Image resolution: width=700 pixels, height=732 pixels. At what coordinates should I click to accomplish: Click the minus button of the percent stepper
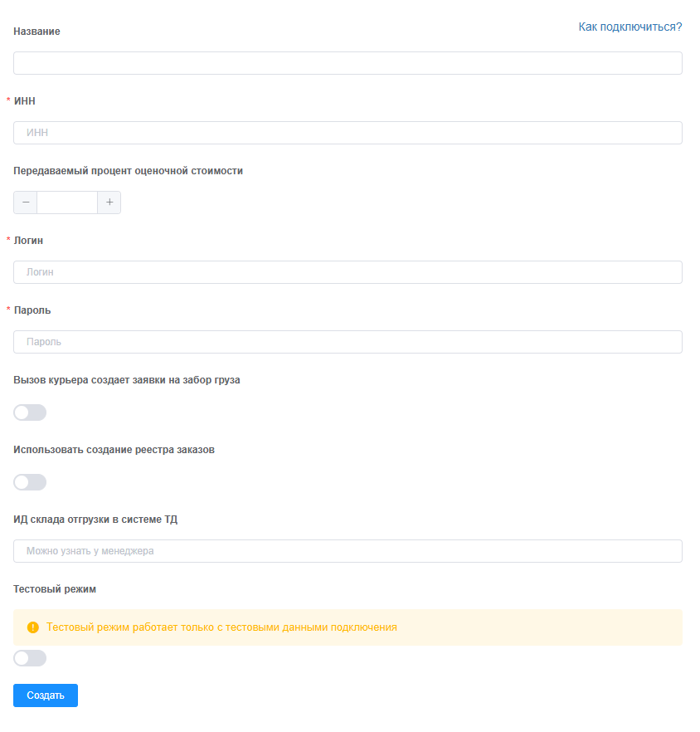click(x=26, y=203)
